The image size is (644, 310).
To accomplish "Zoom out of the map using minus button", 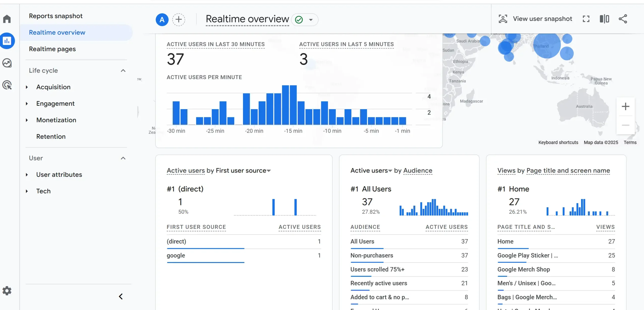I will click(x=626, y=125).
